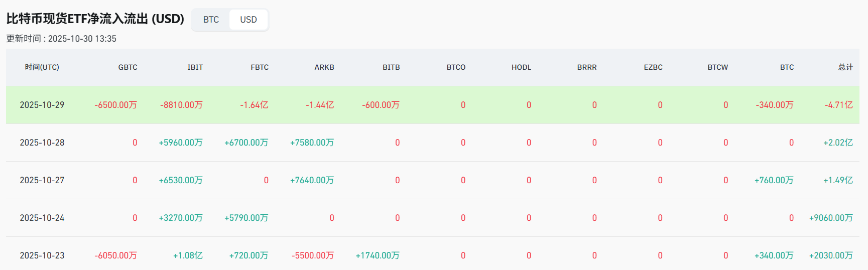Click the 总计 column header
Viewport: 868px width, 270px height.
pyautogui.click(x=845, y=67)
